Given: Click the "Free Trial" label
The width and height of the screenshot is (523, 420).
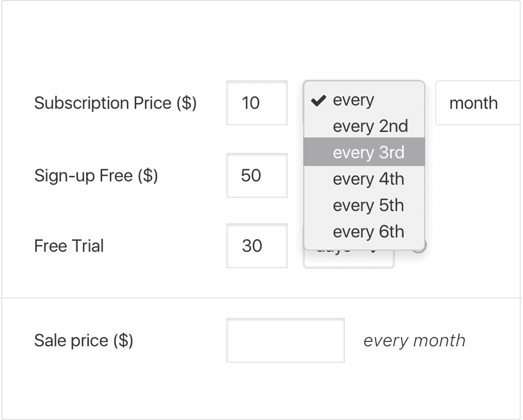Looking at the screenshot, I should click(69, 246).
